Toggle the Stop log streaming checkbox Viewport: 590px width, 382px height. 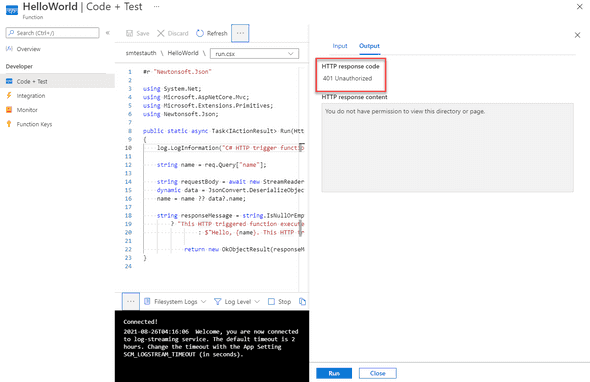pyautogui.click(x=271, y=301)
